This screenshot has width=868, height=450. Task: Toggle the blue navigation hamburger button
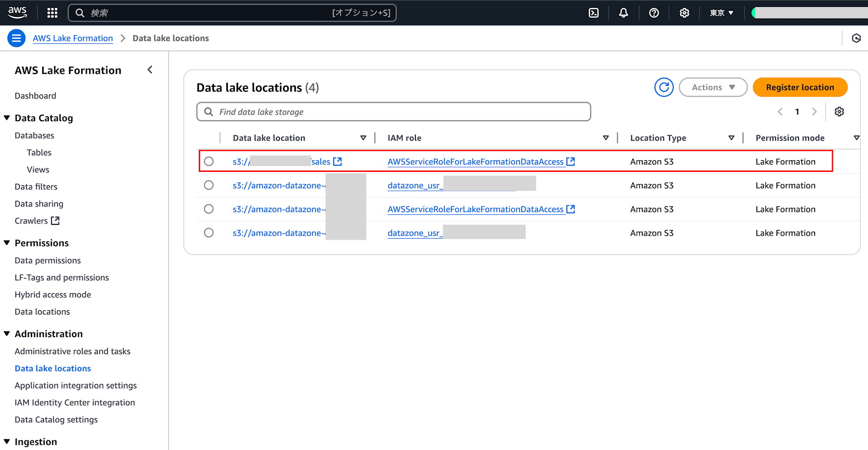pyautogui.click(x=16, y=38)
